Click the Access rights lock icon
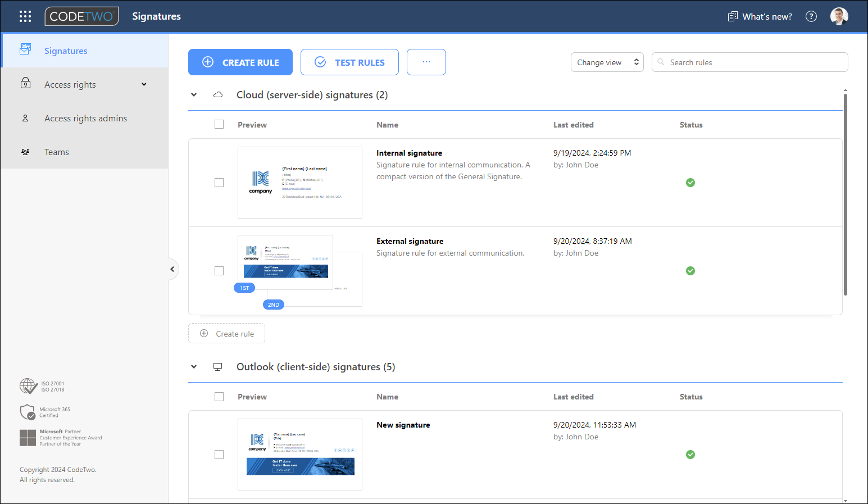This screenshot has width=868, height=504. pyautogui.click(x=25, y=83)
